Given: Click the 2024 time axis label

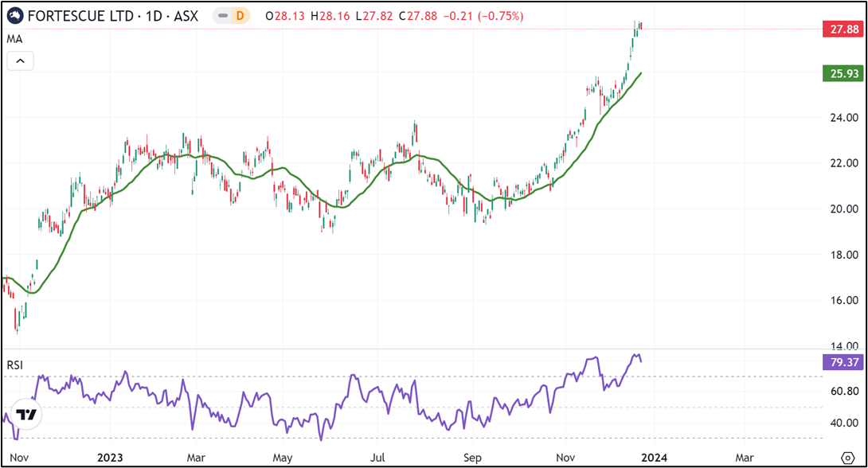Looking at the screenshot, I should (x=654, y=458).
